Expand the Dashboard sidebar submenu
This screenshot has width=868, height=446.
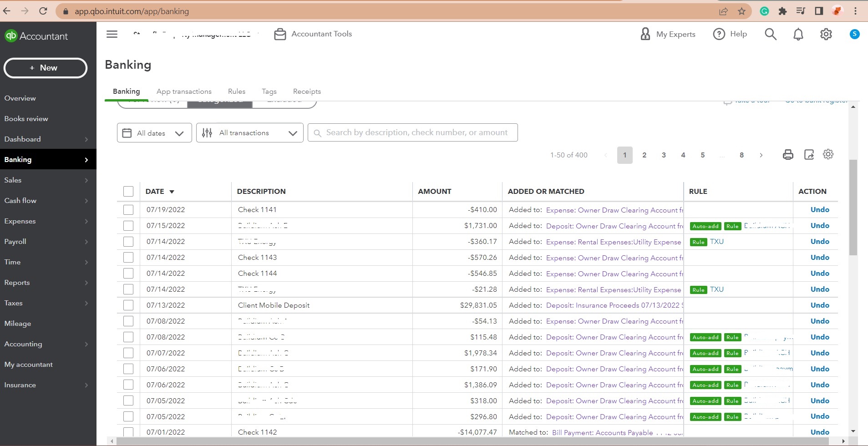pos(86,139)
